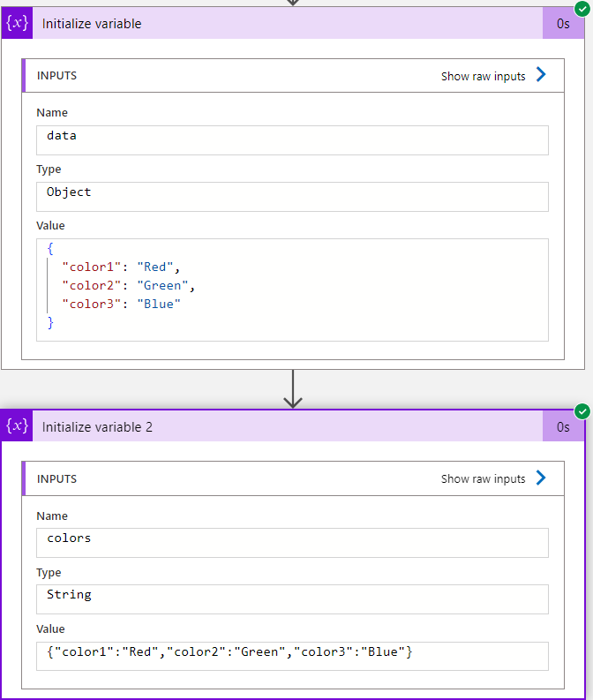Image resolution: width=593 pixels, height=700 pixels.
Task: Click green success checkmark on Initialize variable
Action: 582,8
